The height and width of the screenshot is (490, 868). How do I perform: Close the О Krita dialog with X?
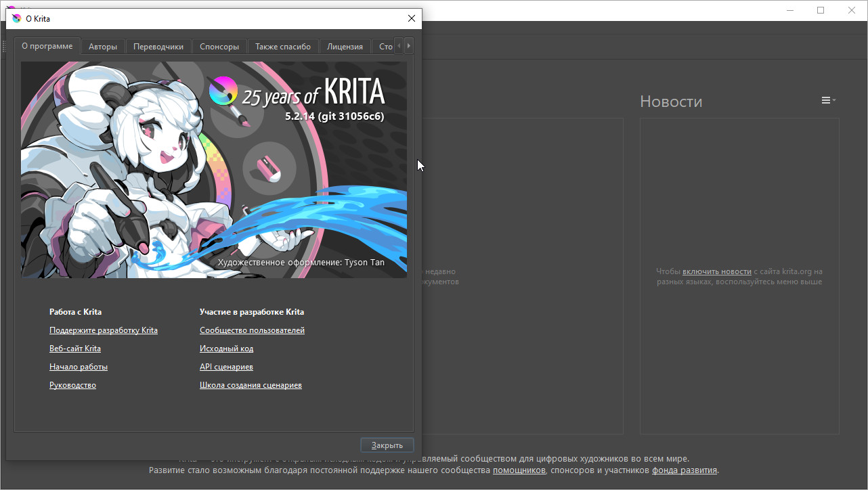tap(411, 19)
